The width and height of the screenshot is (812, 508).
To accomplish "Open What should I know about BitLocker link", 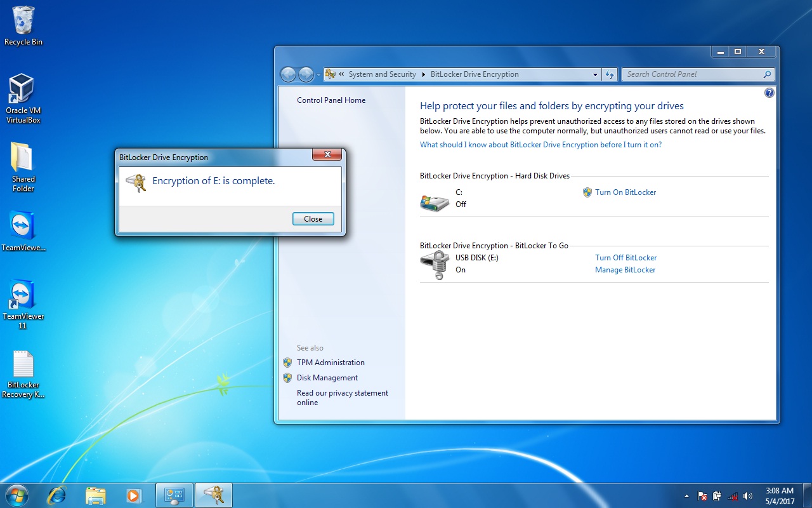I will (540, 145).
